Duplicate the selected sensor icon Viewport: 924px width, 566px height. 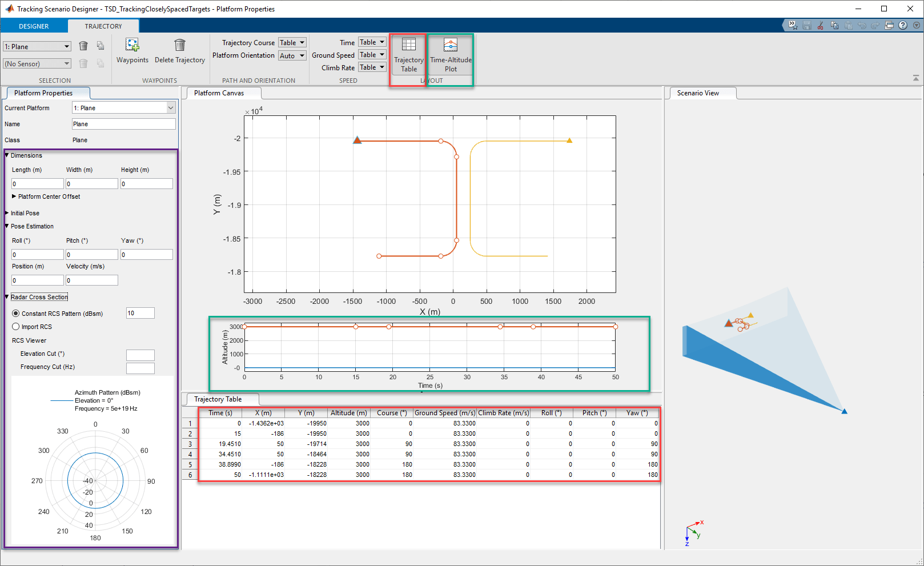pos(101,63)
